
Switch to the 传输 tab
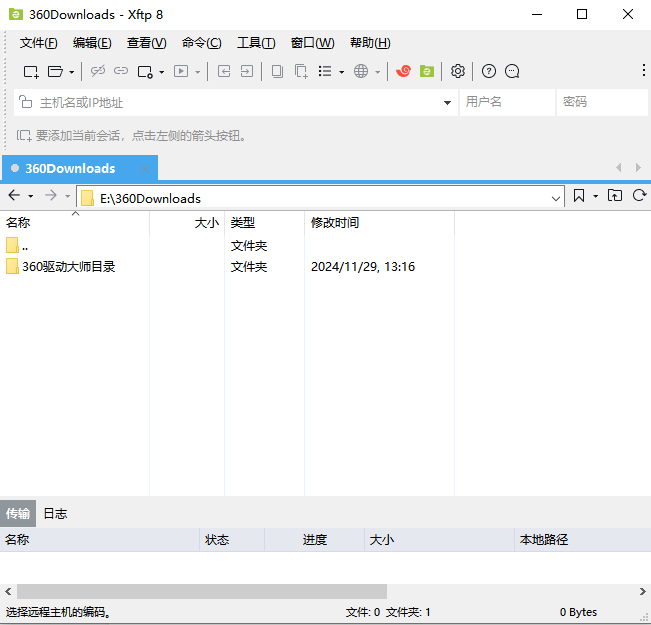click(x=18, y=514)
